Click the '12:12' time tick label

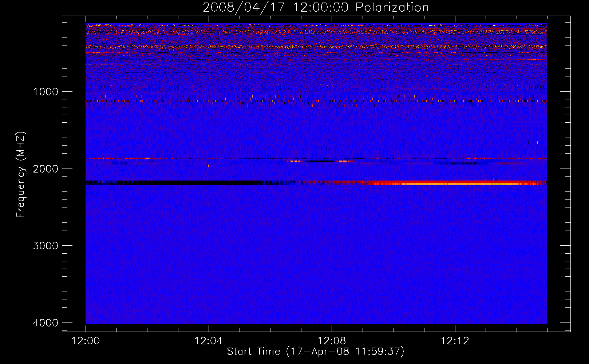[455, 341]
